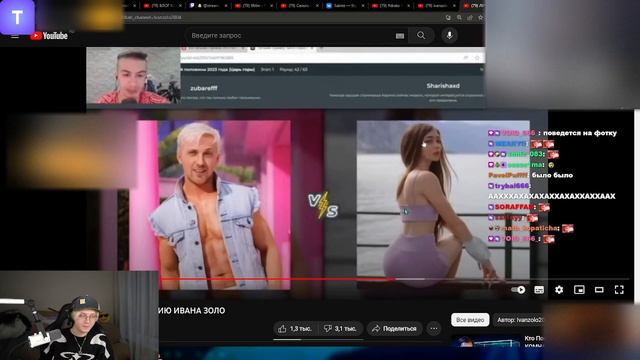Click the search magnifier button
The width and height of the screenshot is (640, 360).
coord(421,36)
